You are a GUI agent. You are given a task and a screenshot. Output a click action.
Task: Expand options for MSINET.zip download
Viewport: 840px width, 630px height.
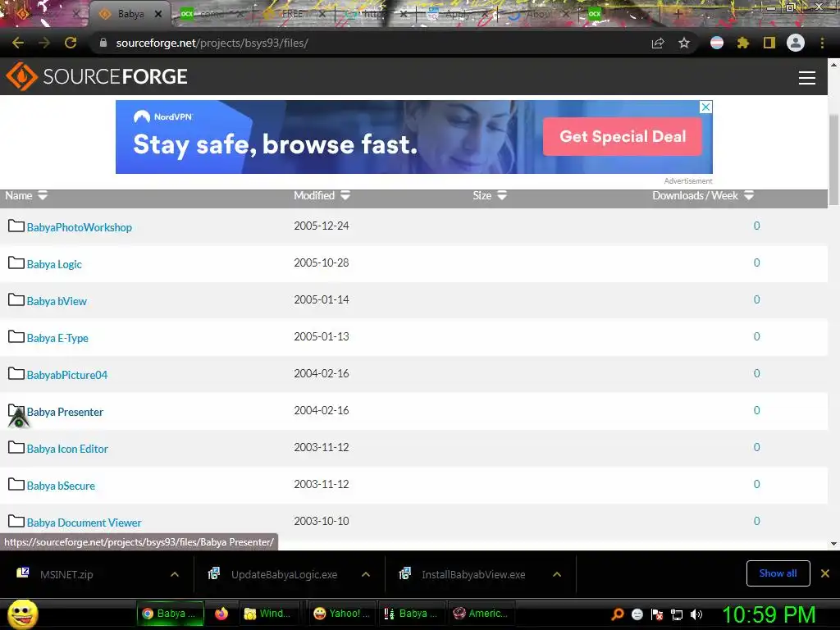(x=175, y=574)
